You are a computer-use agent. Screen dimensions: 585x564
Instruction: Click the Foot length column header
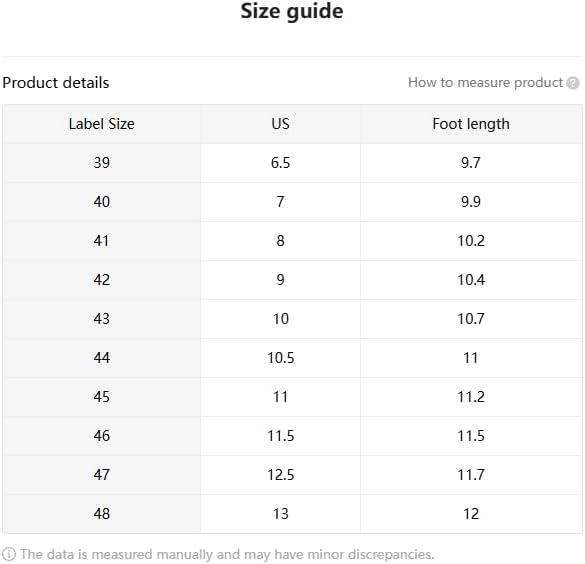471,124
